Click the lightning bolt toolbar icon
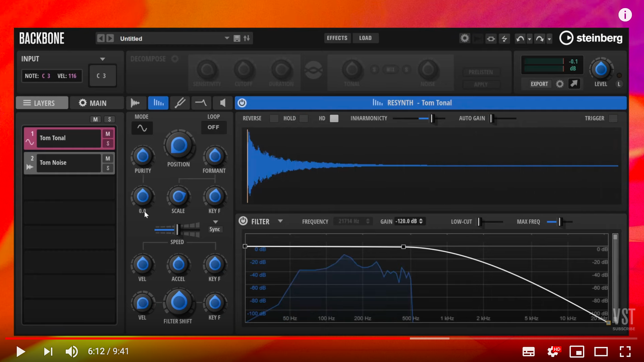Screen dimensions: 644x362 (x=504, y=39)
